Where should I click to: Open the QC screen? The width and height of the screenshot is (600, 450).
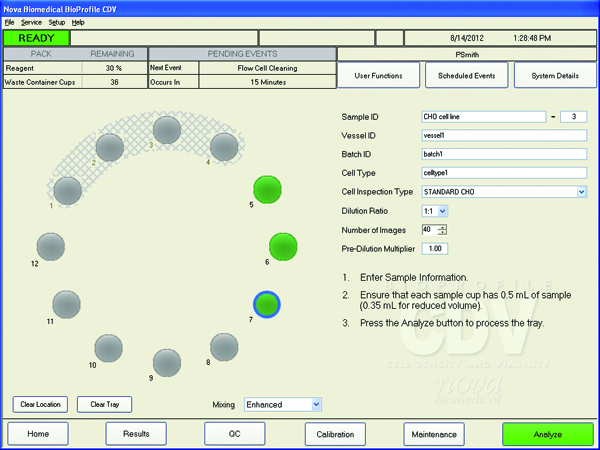tap(235, 434)
